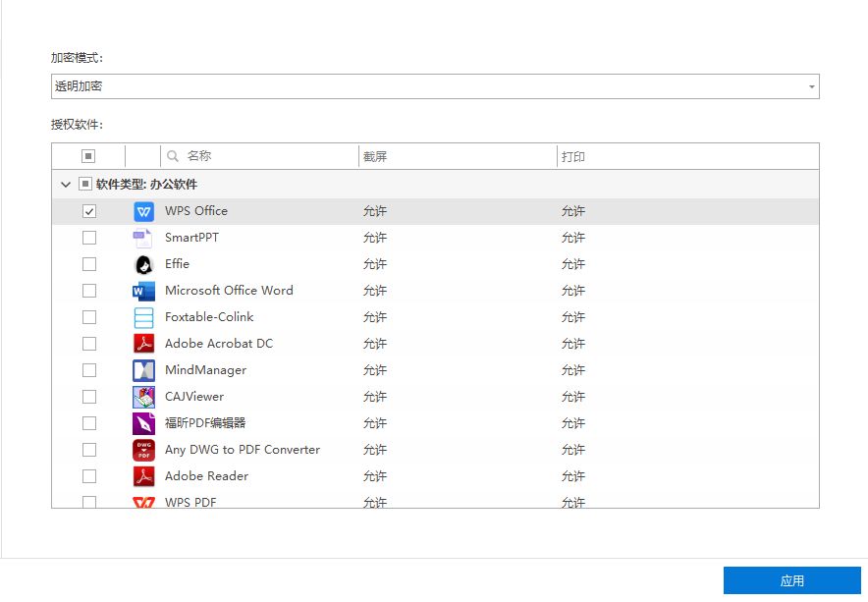Check the Effie checkbox
The width and height of the screenshot is (868, 602).
point(89,264)
